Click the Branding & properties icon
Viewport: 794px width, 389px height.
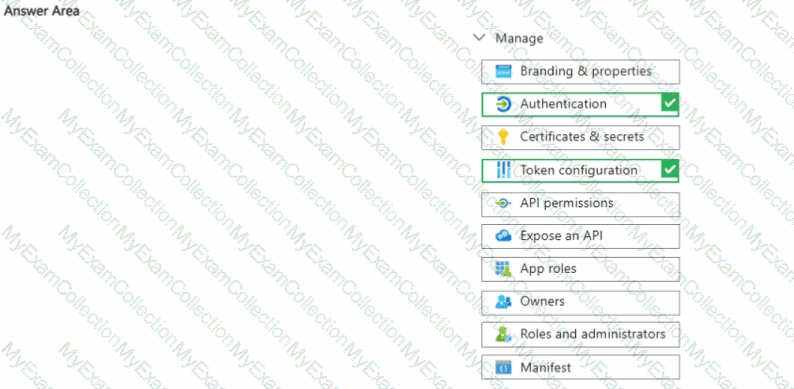point(503,71)
